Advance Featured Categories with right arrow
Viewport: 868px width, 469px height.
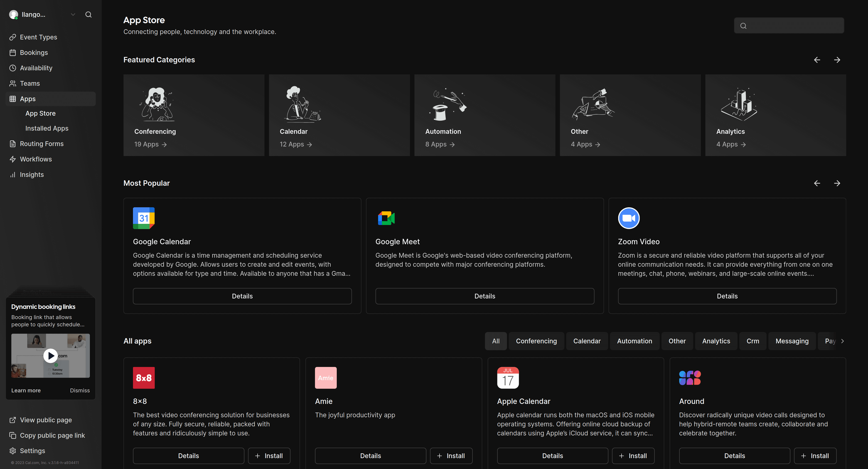pyautogui.click(x=837, y=60)
